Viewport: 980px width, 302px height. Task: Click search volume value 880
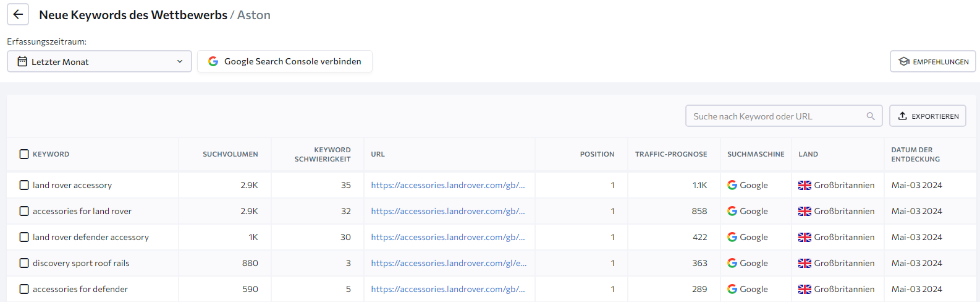(x=250, y=263)
